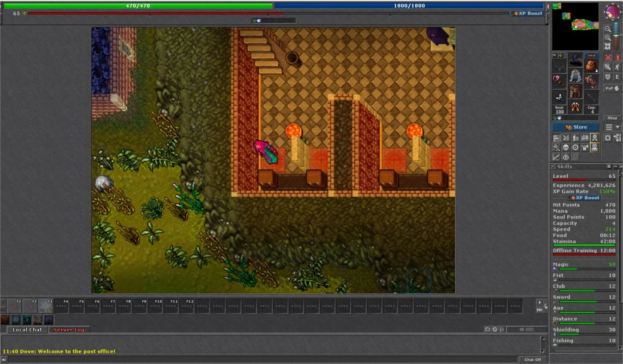
Task: Select the body armor slot
Action: click(x=575, y=76)
